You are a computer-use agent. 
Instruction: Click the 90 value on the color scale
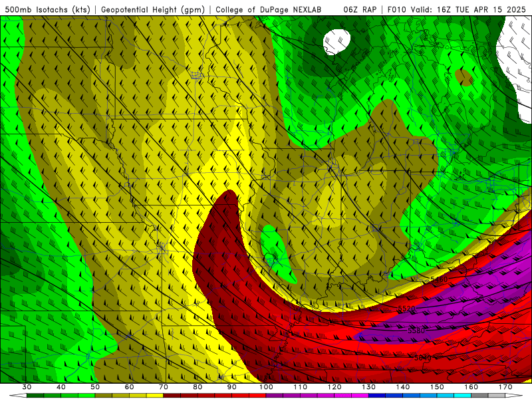232,387
